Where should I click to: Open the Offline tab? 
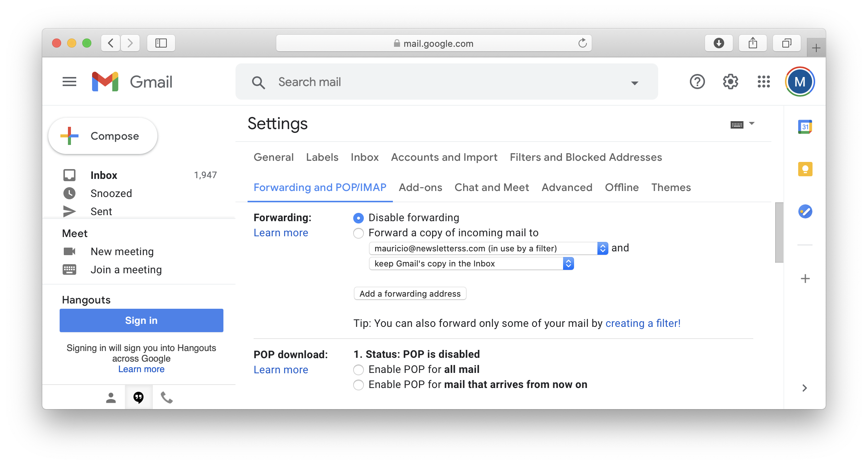pyautogui.click(x=622, y=187)
